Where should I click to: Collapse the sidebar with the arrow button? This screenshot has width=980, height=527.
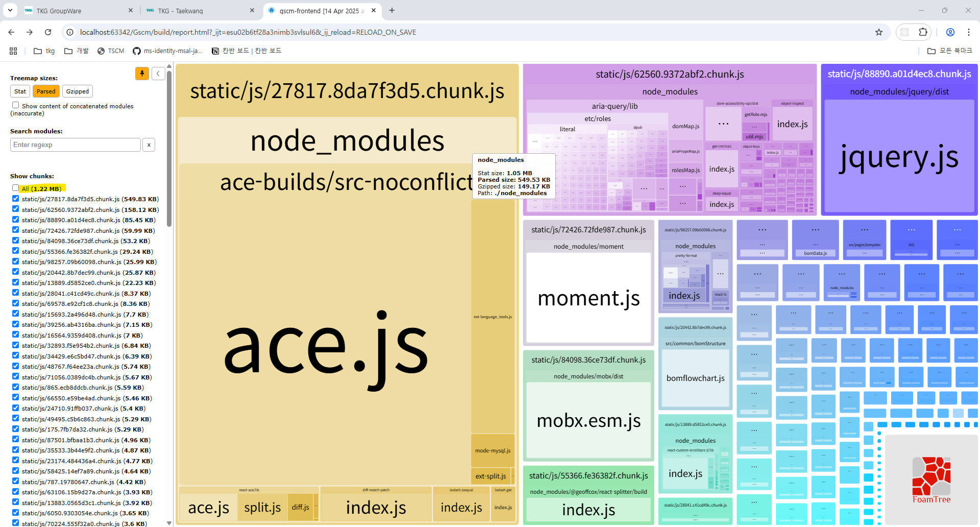[x=158, y=74]
